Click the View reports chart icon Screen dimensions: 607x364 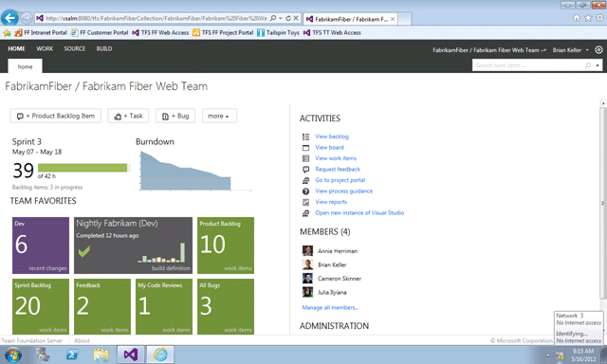(x=305, y=202)
